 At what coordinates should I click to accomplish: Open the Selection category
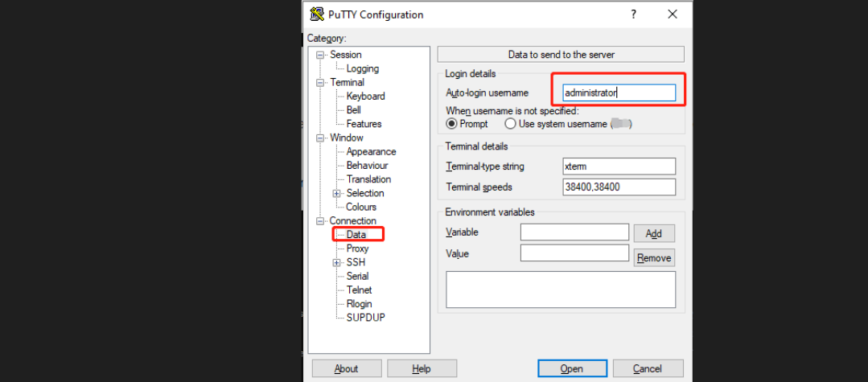[x=364, y=193]
